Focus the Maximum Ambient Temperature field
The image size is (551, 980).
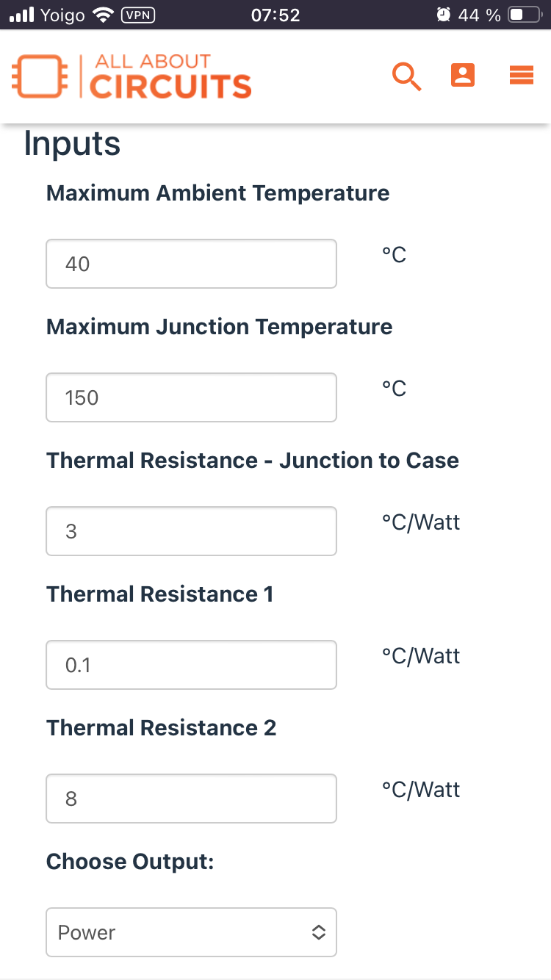pos(191,264)
